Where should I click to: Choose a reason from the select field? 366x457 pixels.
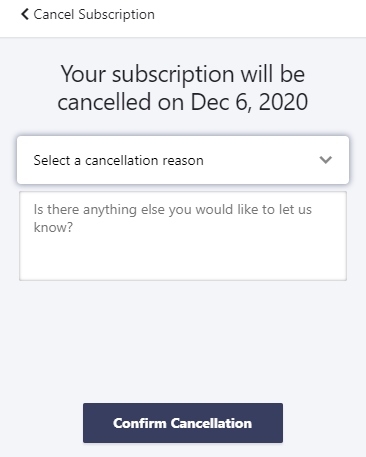pyautogui.click(x=183, y=160)
